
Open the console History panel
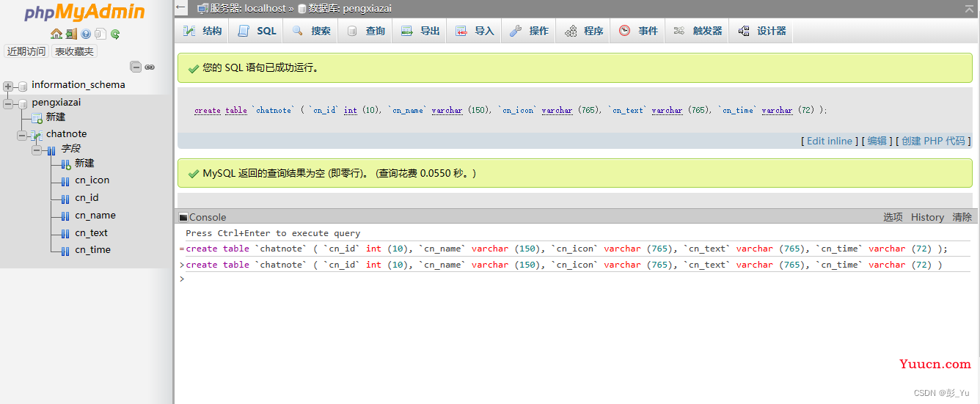927,217
